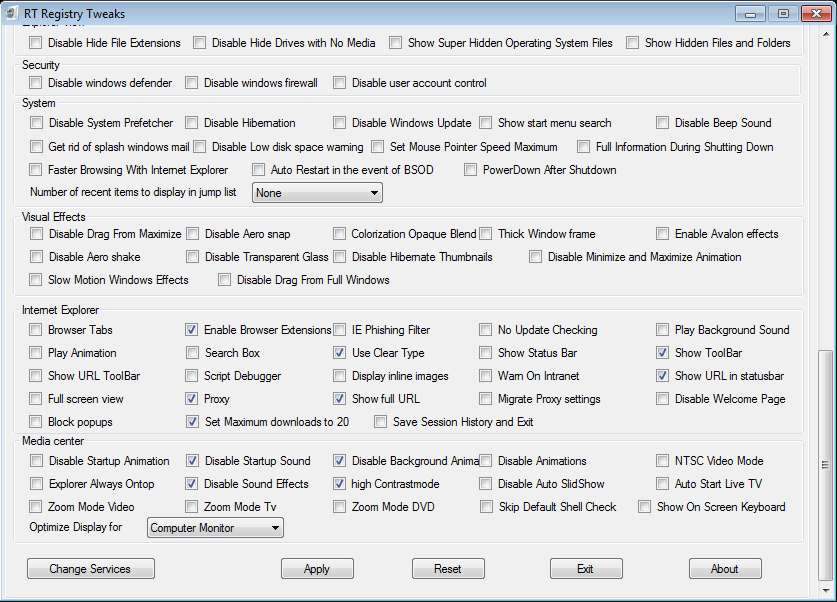
Task: Enable Show start menu search
Action: pyautogui.click(x=486, y=123)
